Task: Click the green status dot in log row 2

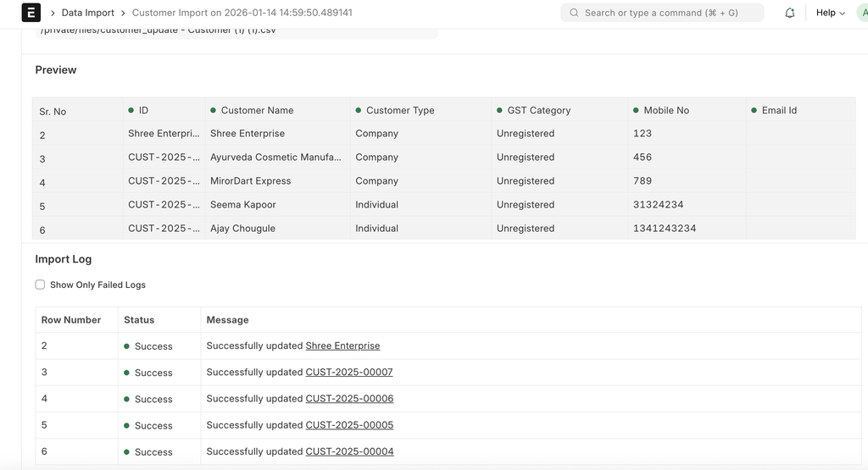Action: pos(126,346)
